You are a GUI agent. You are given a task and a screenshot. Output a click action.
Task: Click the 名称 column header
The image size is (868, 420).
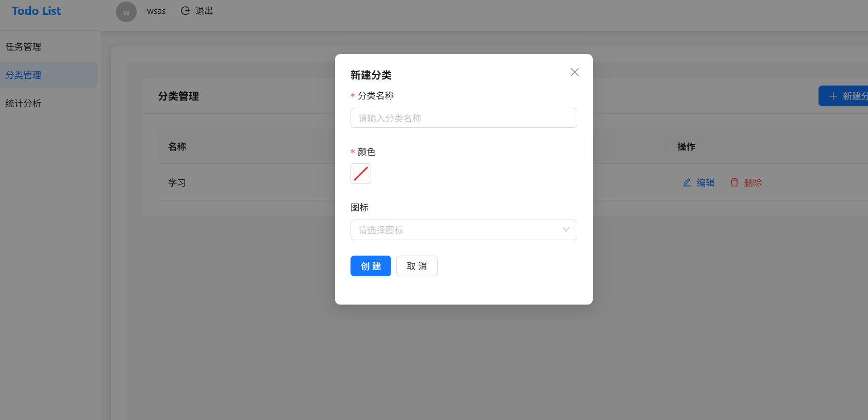click(177, 147)
